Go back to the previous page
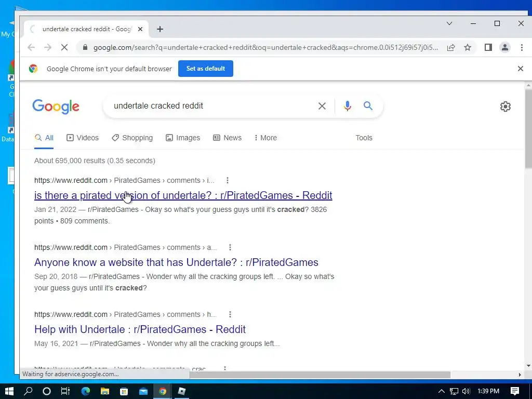This screenshot has height=399, width=532. 31,47
